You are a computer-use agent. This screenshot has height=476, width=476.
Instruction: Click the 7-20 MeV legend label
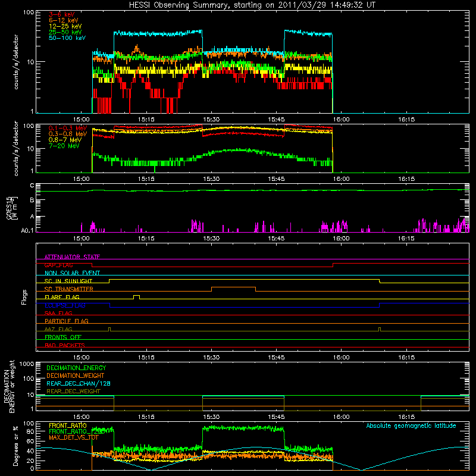point(64,146)
